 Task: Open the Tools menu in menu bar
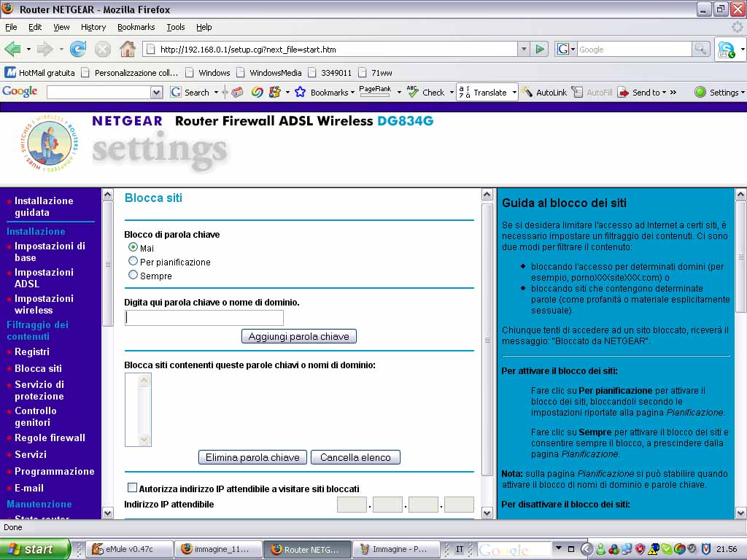(175, 27)
